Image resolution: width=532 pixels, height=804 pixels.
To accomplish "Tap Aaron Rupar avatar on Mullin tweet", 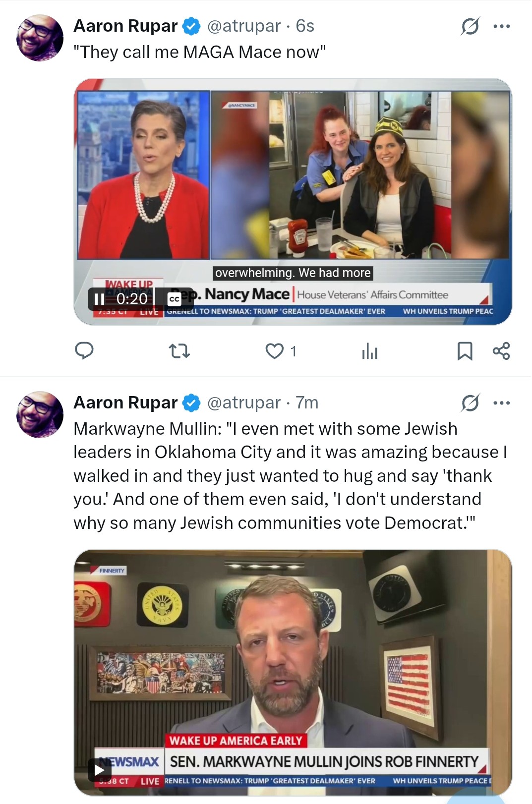I will 40,415.
